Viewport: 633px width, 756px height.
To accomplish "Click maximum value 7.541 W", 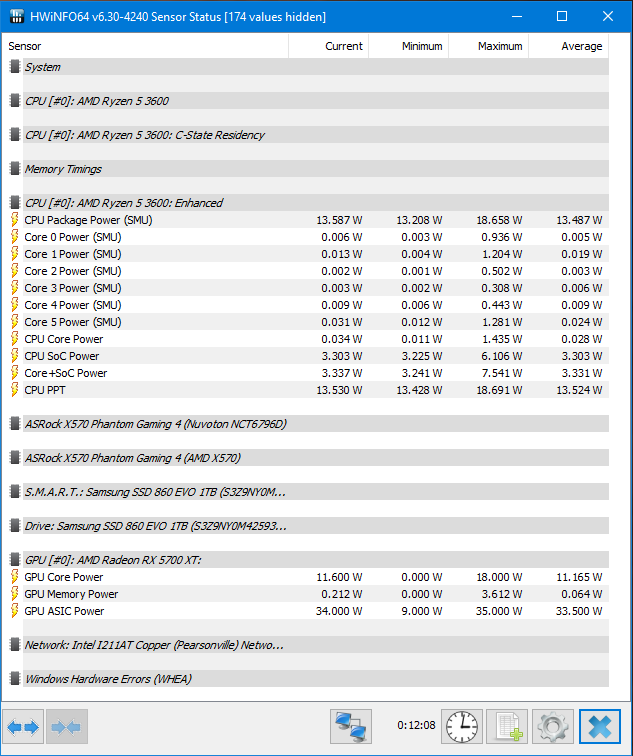I will [501, 373].
